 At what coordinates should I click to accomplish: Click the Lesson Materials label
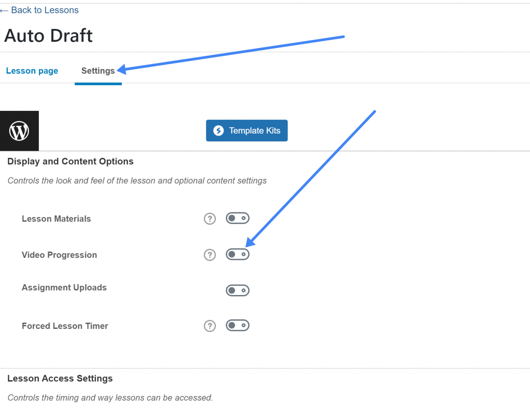point(56,219)
